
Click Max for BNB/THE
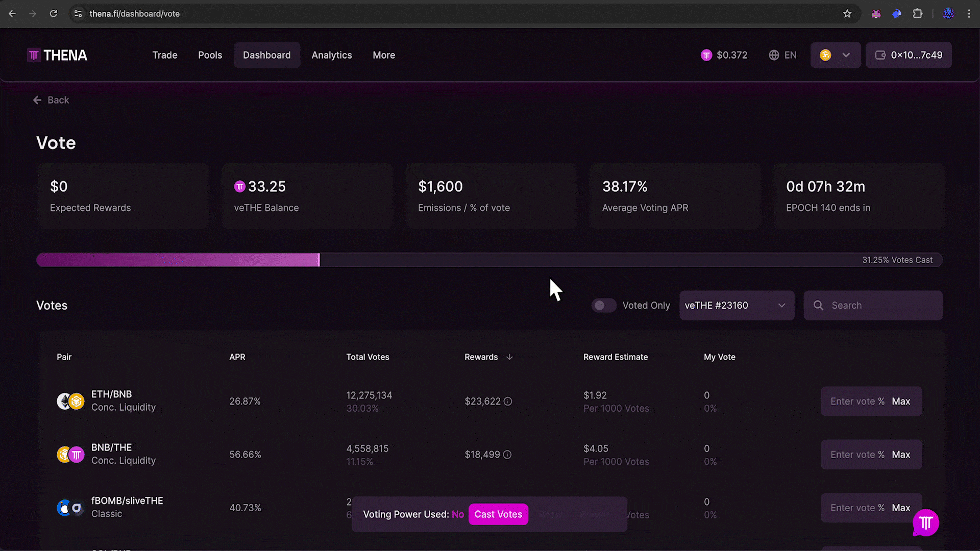coord(901,455)
